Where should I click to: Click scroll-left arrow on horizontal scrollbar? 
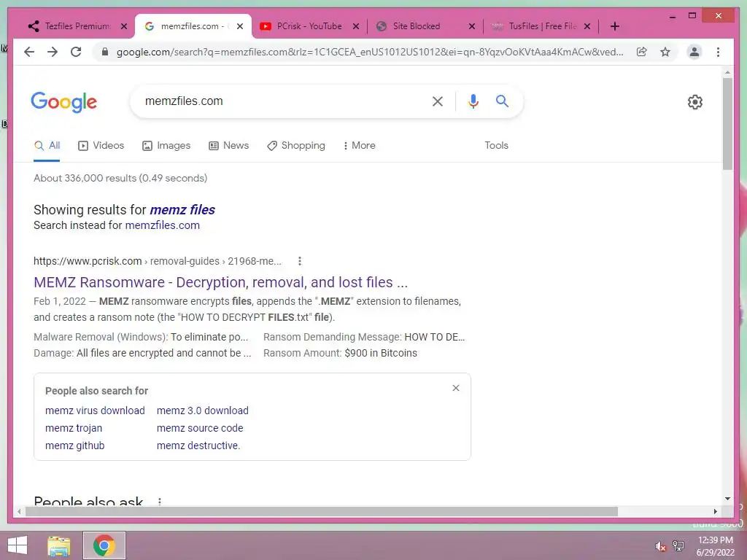tap(19, 511)
